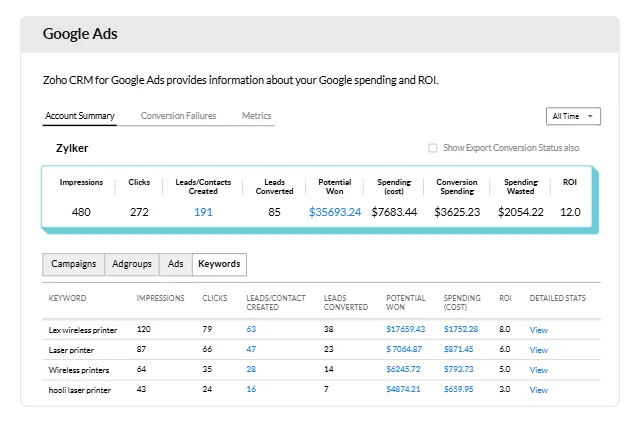
Task: Click the $35693.24 Potential Won amount
Action: 335,212
